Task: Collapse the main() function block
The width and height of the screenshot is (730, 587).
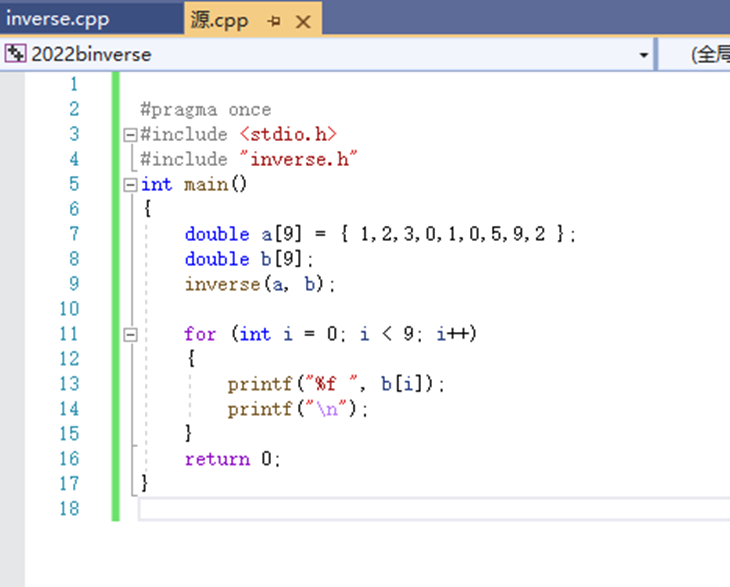Action: click(x=130, y=185)
